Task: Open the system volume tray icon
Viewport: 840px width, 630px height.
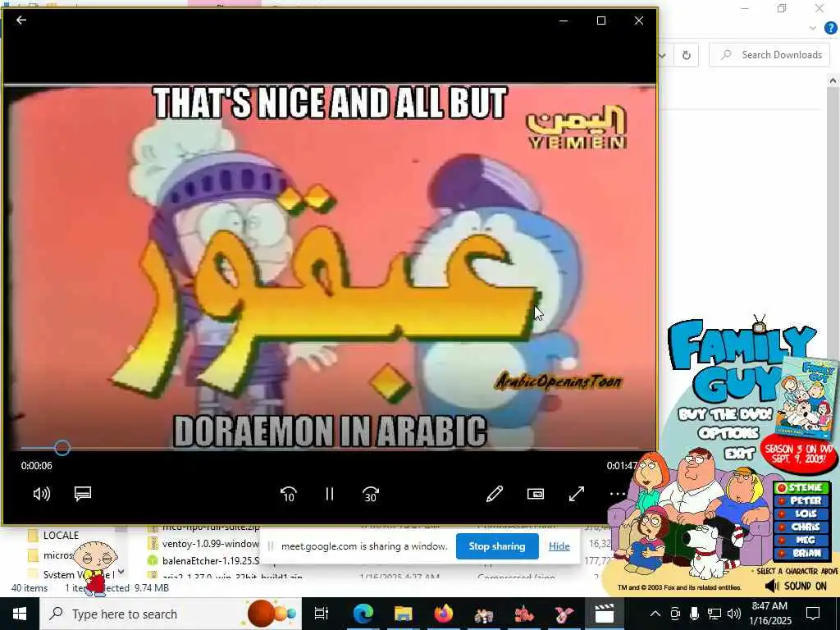Action: [734, 614]
